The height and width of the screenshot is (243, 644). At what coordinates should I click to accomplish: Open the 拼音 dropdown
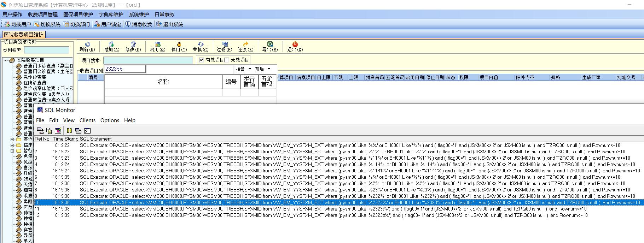click(250, 69)
